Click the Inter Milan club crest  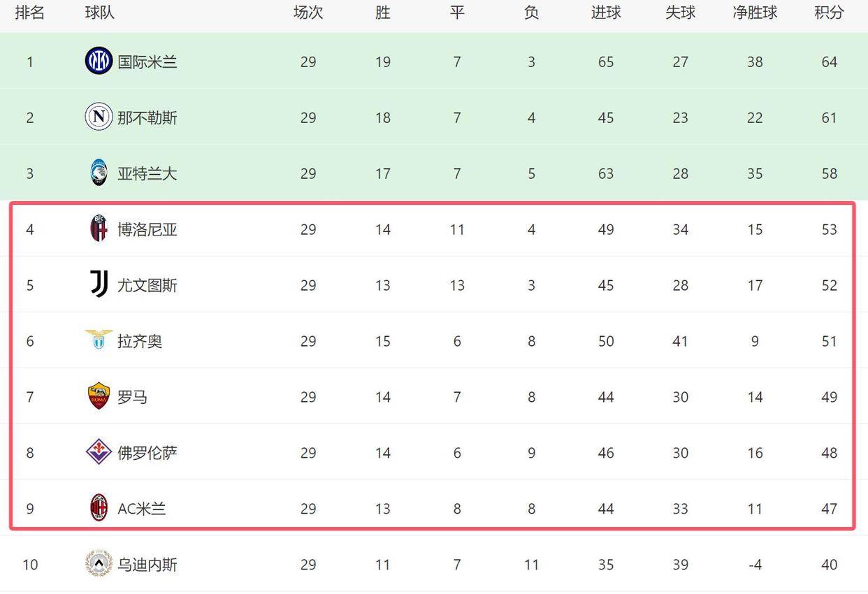pos(99,61)
